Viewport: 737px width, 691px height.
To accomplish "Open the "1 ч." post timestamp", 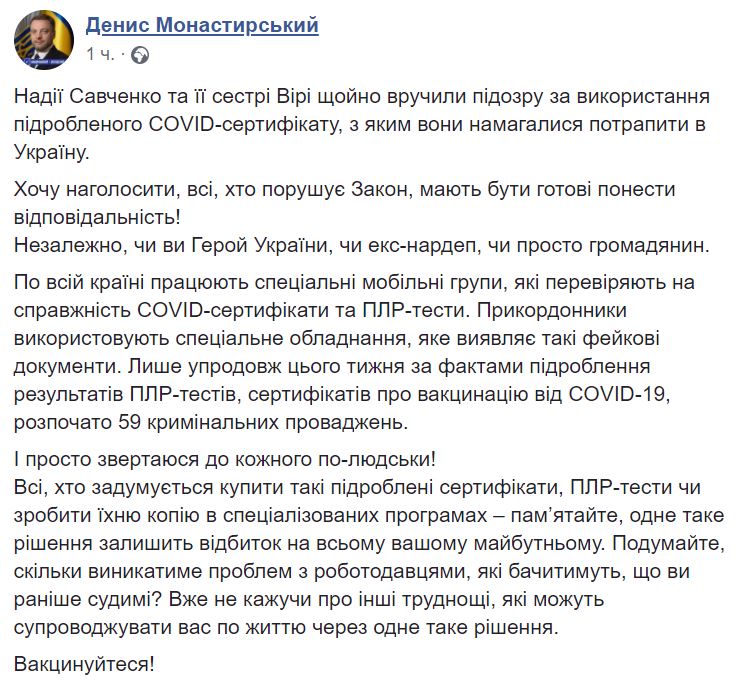I will coord(101,54).
